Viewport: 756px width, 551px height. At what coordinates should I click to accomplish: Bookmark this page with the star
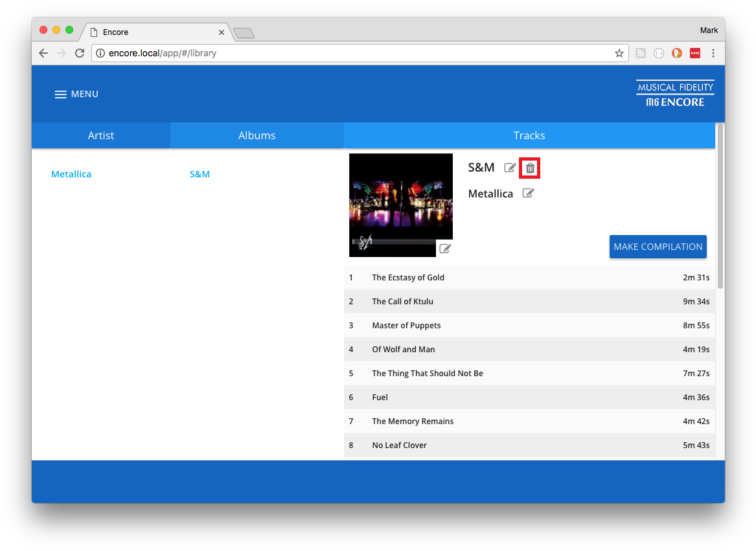pos(619,53)
